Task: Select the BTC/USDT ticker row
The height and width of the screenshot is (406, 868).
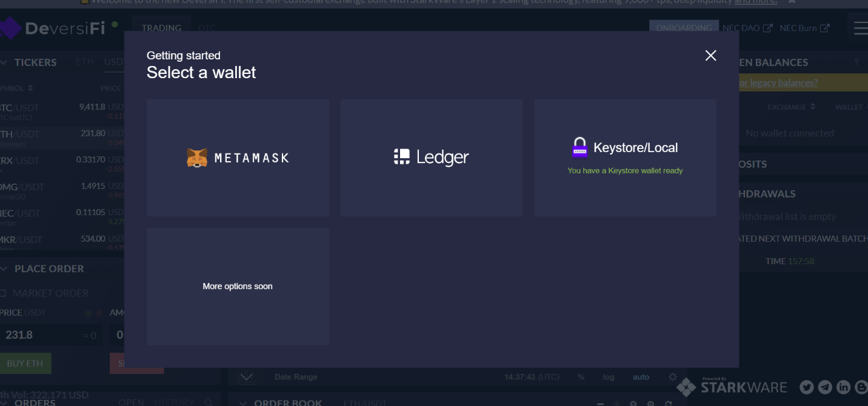Action: coord(62,111)
